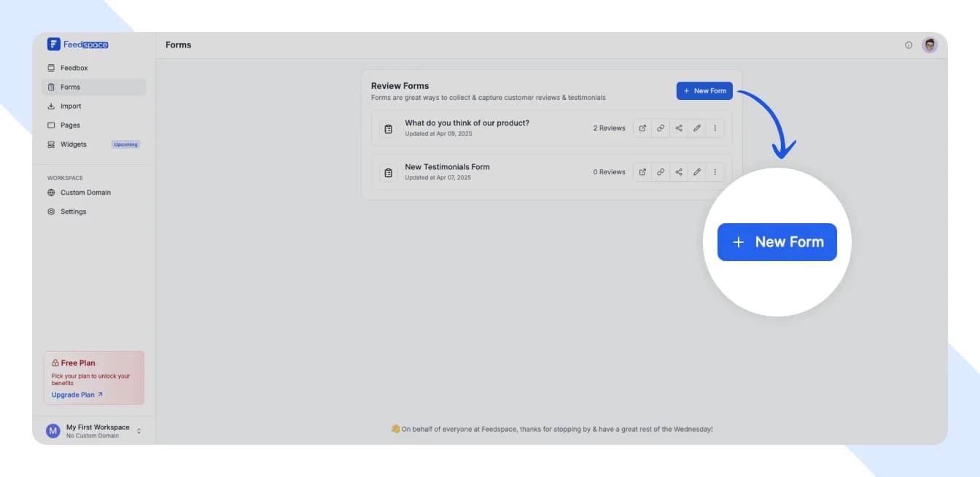Viewport: 980px width, 477px height.
Task: Click the small New Form button
Action: coord(704,90)
